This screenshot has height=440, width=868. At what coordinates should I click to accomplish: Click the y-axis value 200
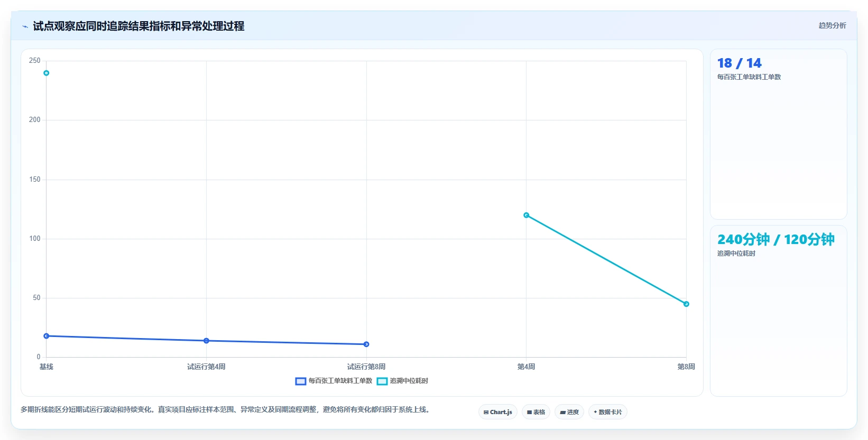(x=35, y=120)
